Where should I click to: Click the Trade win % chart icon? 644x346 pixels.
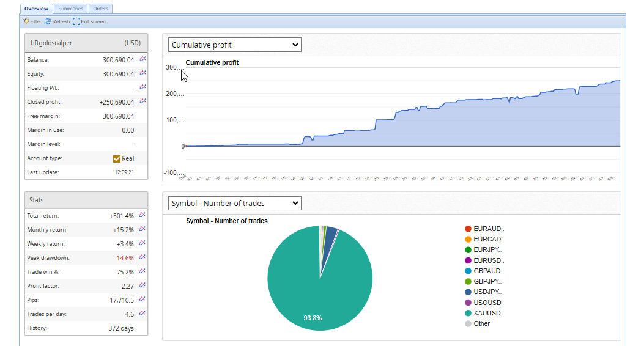pyautogui.click(x=142, y=271)
